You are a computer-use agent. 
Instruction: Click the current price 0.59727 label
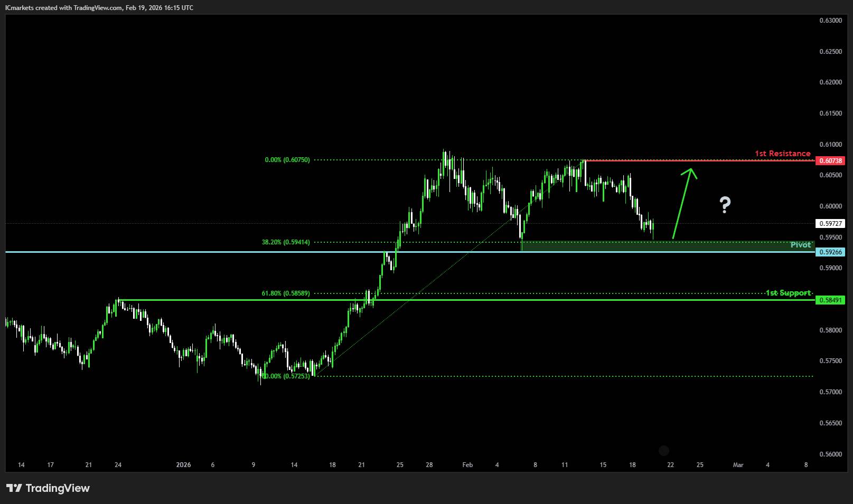coord(830,224)
